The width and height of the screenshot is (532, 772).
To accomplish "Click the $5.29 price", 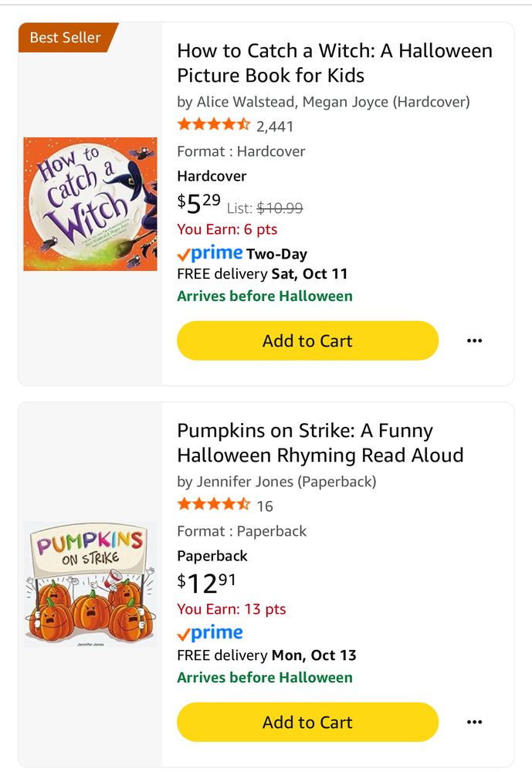I will coord(199,204).
